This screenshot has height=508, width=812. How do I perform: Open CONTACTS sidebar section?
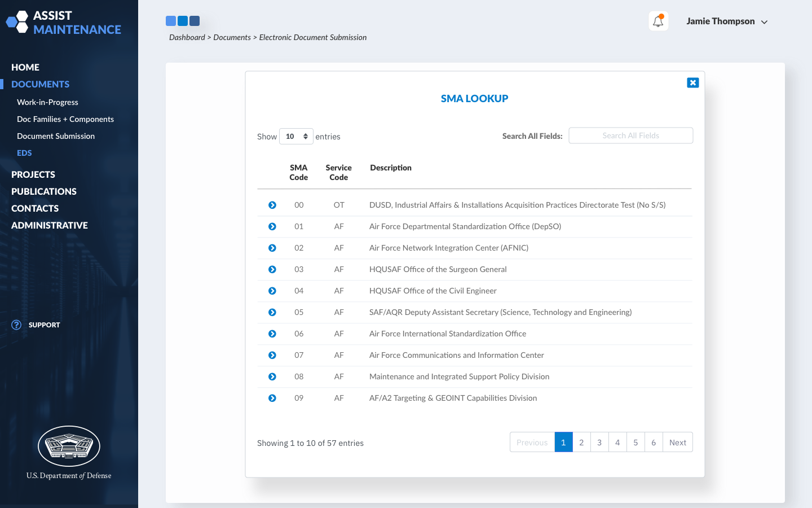point(35,208)
